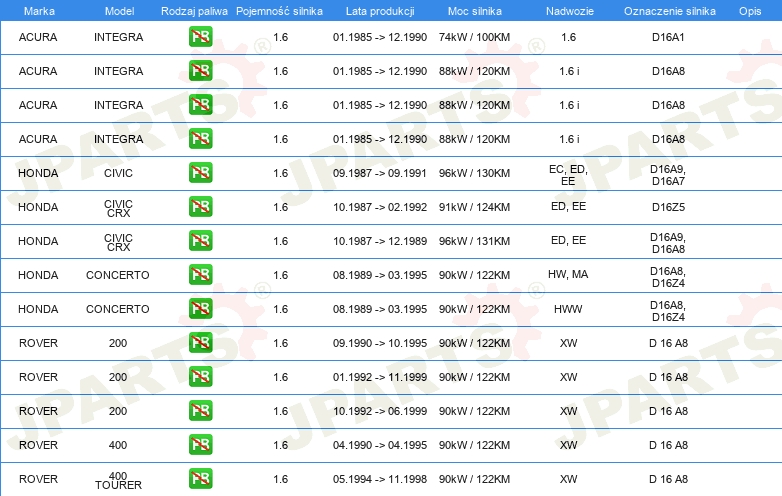Click the 96kW / 131KM power cell
The image size is (782, 496).
pyautogui.click(x=474, y=241)
